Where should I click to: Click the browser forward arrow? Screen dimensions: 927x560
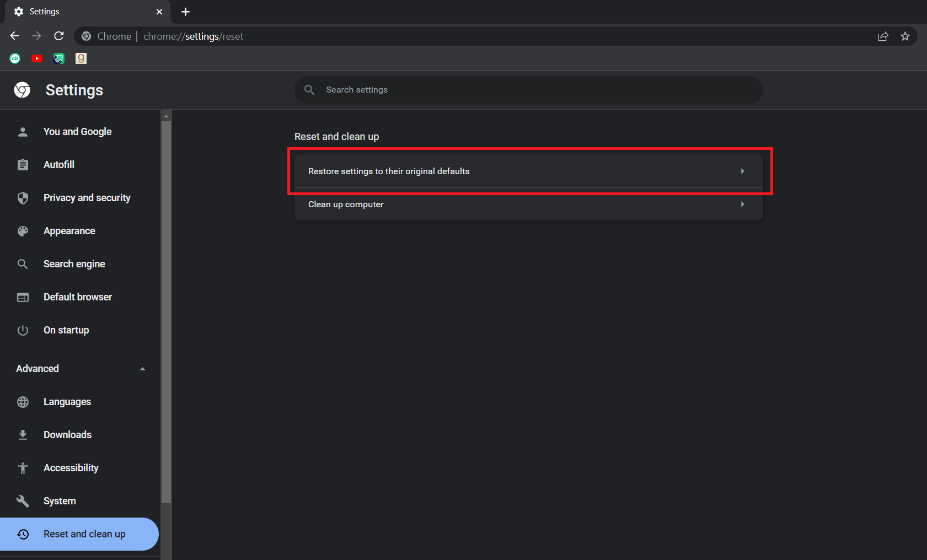tap(37, 36)
